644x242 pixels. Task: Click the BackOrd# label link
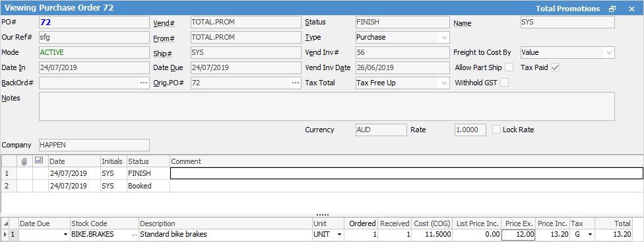17,83
